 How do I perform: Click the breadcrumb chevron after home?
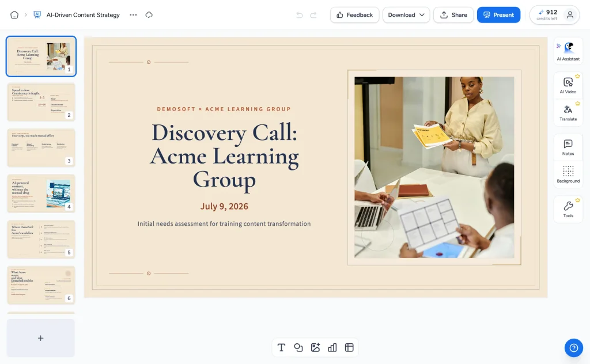(x=26, y=15)
